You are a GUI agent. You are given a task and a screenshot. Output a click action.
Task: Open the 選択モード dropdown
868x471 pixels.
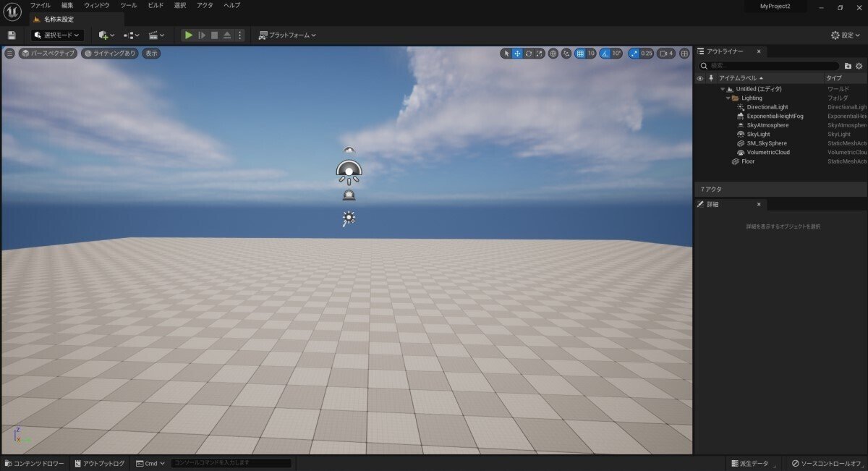[57, 35]
